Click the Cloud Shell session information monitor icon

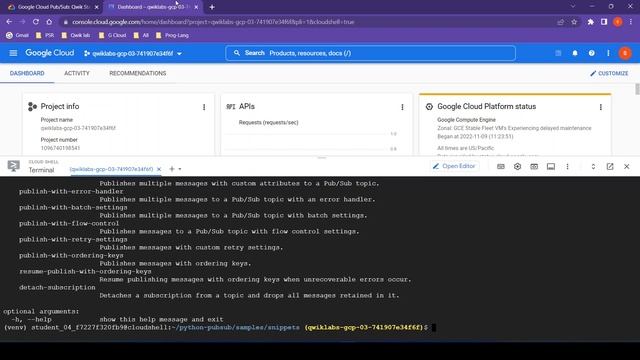point(551,167)
